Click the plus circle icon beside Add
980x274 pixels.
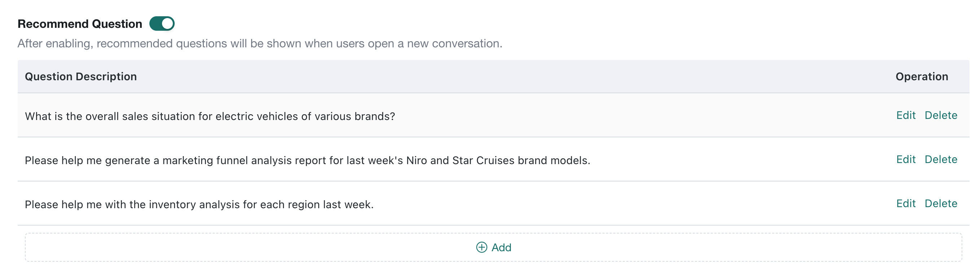[x=481, y=247]
